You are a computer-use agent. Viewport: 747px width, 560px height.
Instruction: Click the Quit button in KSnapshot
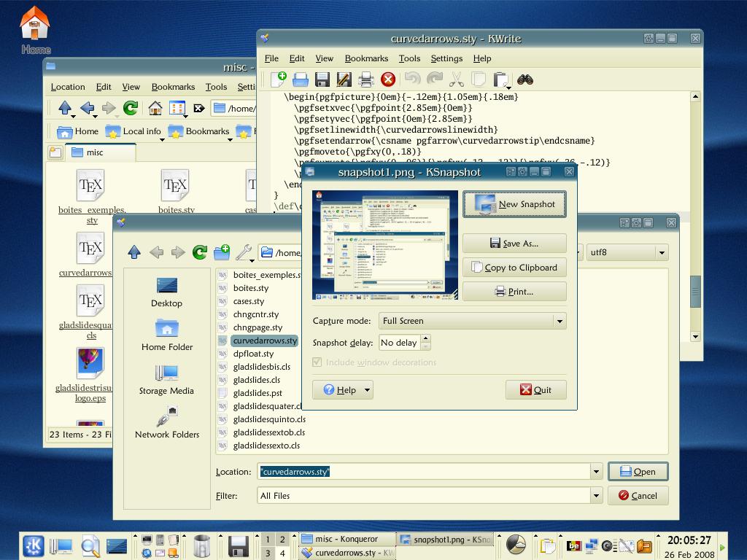(x=536, y=390)
